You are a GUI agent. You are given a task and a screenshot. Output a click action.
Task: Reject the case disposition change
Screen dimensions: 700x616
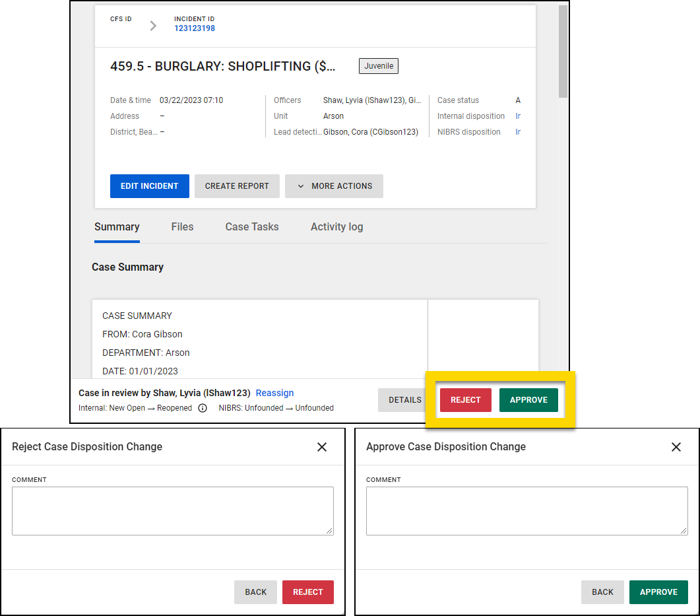click(465, 399)
